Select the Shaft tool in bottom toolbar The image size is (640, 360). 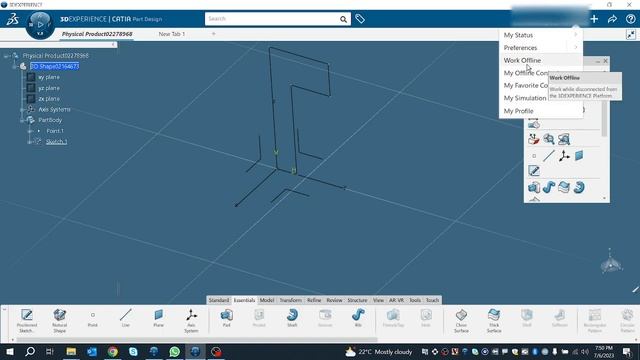(292, 318)
